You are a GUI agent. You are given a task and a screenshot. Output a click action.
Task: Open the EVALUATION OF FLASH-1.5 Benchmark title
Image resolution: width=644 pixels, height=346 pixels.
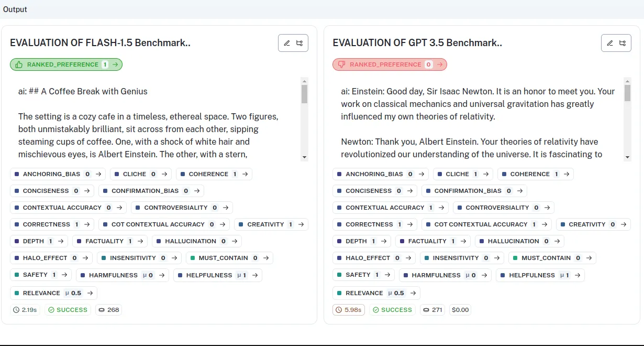pyautogui.click(x=100, y=43)
